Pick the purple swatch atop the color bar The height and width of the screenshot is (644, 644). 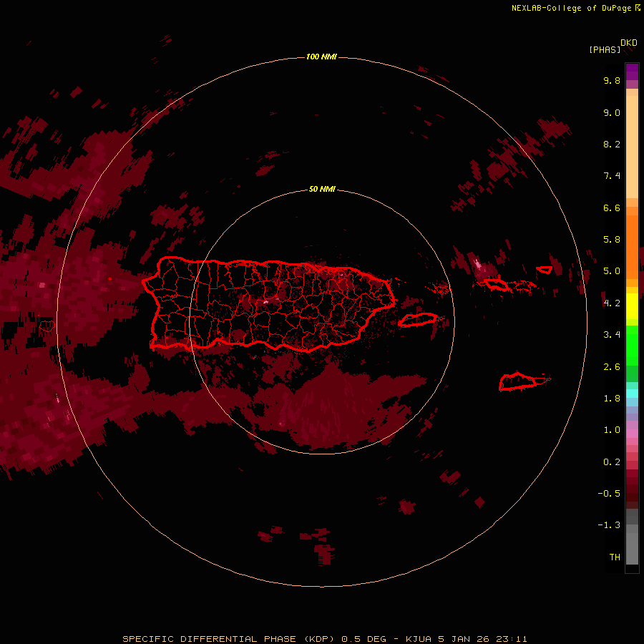(x=632, y=72)
